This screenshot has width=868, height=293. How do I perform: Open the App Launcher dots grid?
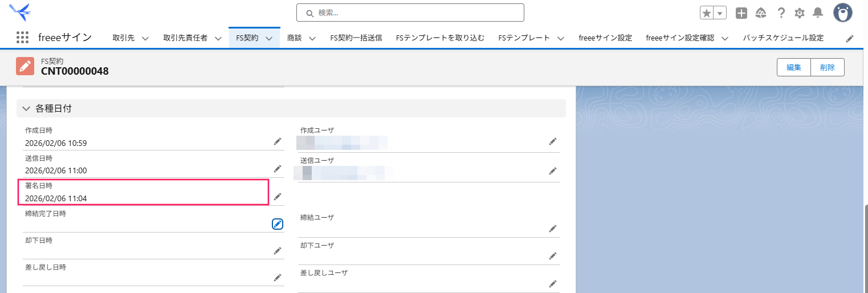click(22, 38)
